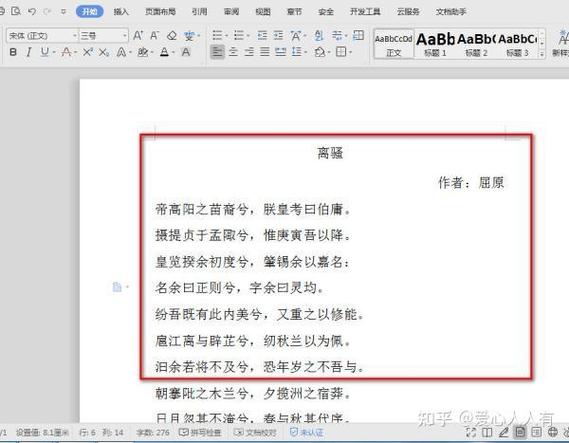This screenshot has height=443, width=569.
Task: Click the subscript X₂ icon
Action: pos(104,52)
